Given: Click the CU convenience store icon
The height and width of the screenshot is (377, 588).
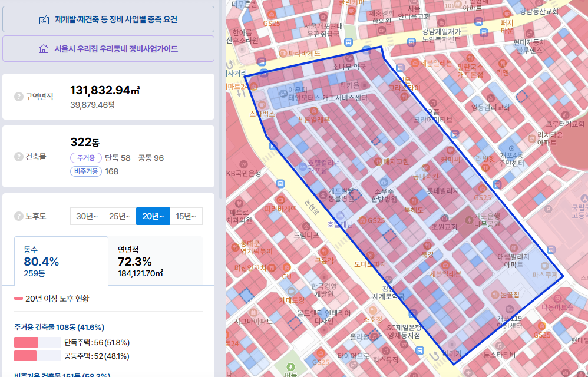Looking at the screenshot, I should (x=286, y=267).
